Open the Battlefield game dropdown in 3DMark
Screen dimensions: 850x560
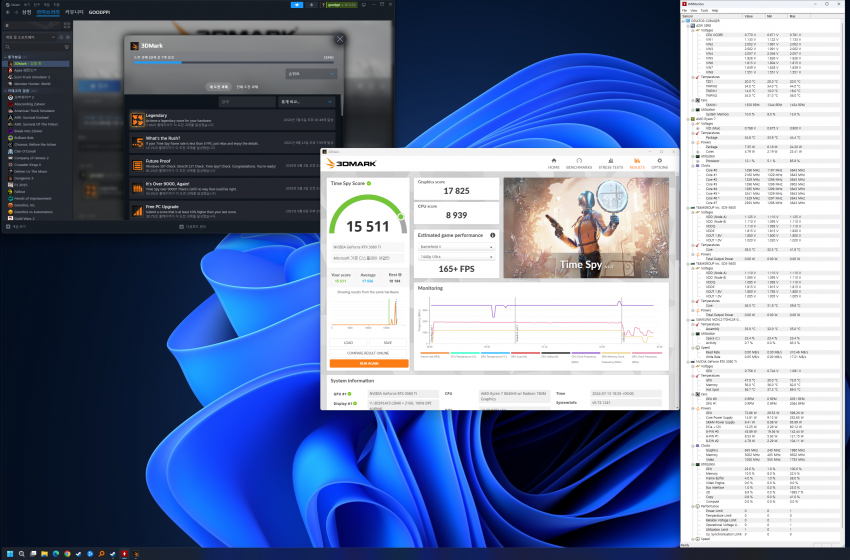(456, 247)
